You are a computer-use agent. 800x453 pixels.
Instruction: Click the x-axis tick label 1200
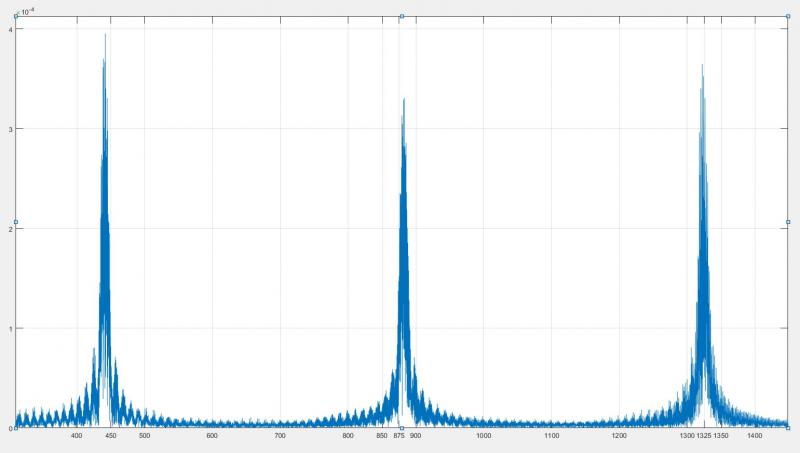point(619,436)
